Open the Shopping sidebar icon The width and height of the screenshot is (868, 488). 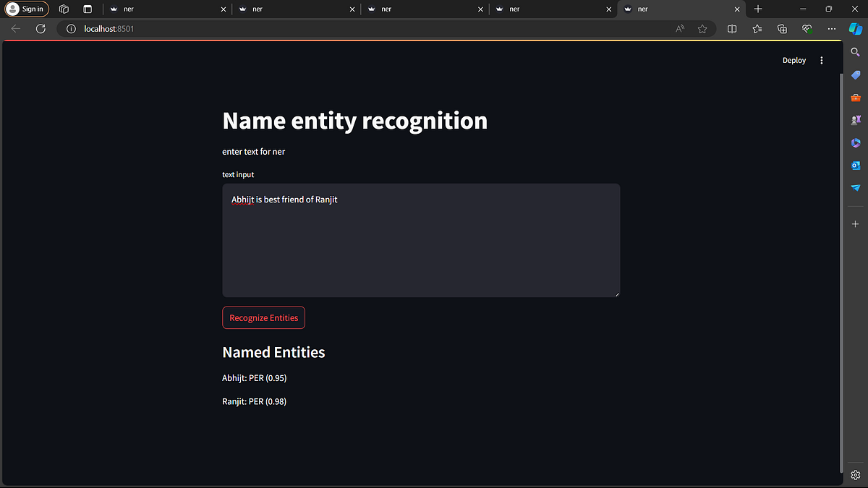(x=855, y=74)
